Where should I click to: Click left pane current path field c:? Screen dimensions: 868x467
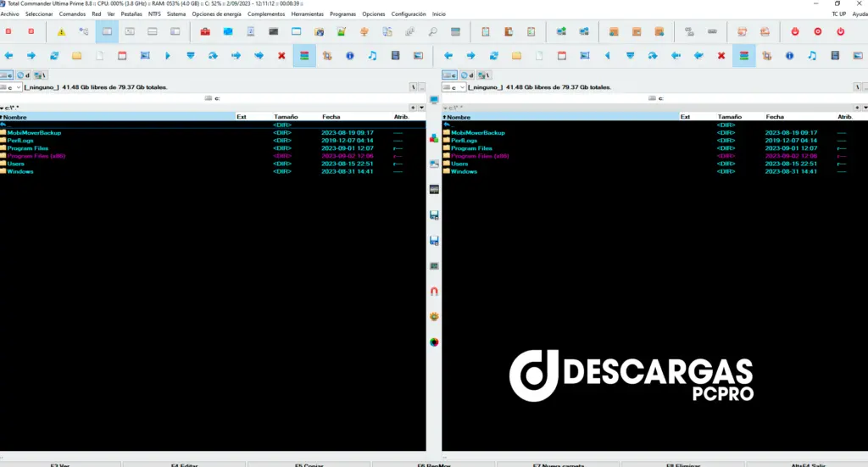click(213, 98)
